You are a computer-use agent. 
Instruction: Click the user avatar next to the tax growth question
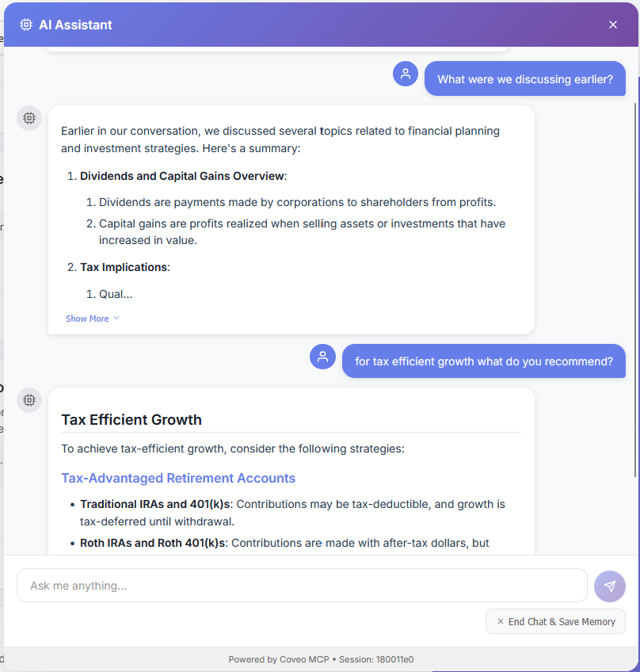(322, 357)
